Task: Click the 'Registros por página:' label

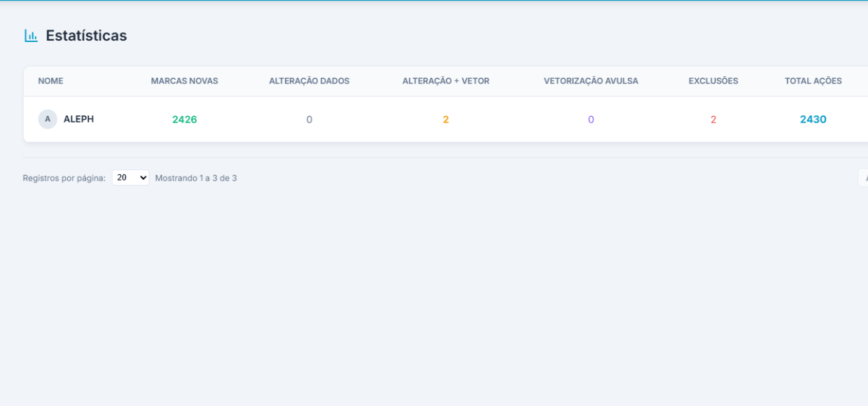Action: point(64,178)
